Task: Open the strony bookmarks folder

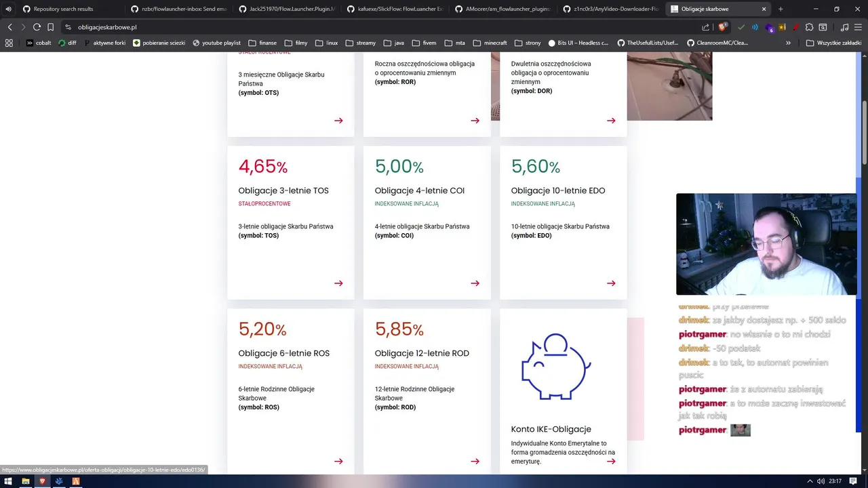Action: (528, 43)
